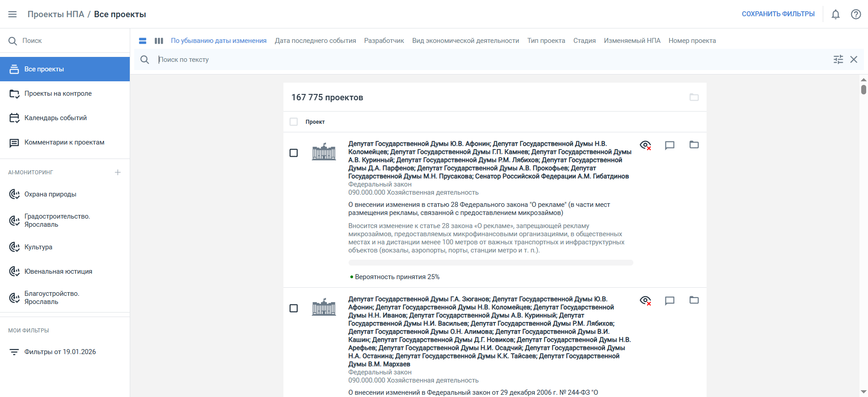The image size is (868, 397).
Task: Go to Проекты НПА breadcrumb
Action: [56, 14]
